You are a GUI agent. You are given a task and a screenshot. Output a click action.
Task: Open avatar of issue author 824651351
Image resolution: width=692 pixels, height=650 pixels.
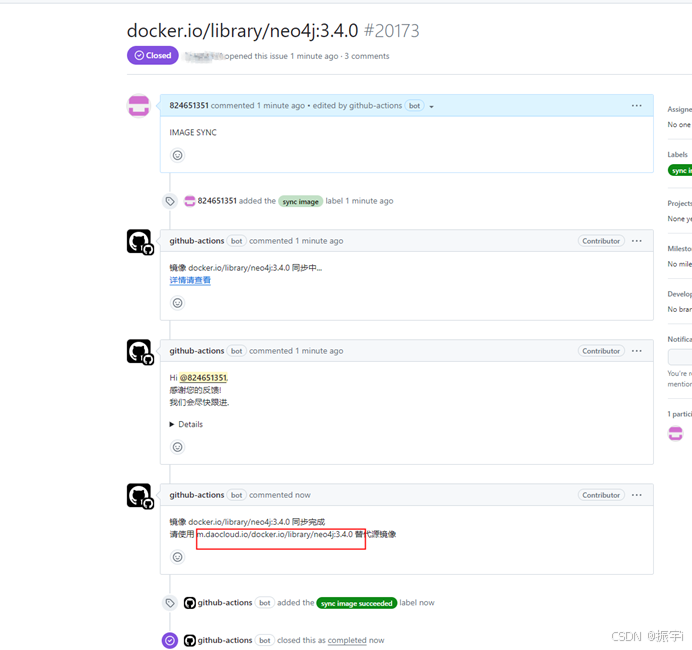point(139,106)
